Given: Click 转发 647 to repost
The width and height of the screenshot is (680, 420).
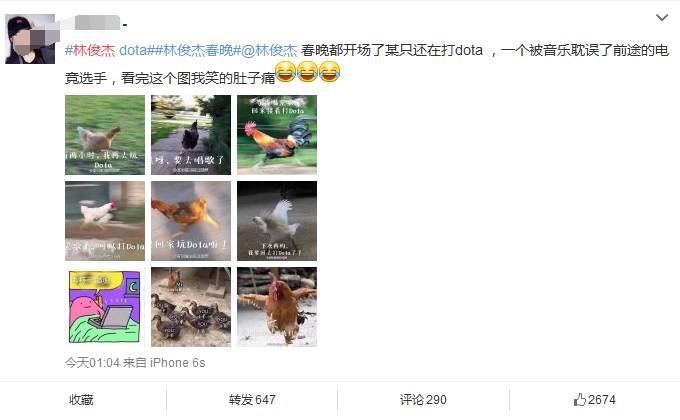Looking at the screenshot, I should (x=252, y=400).
